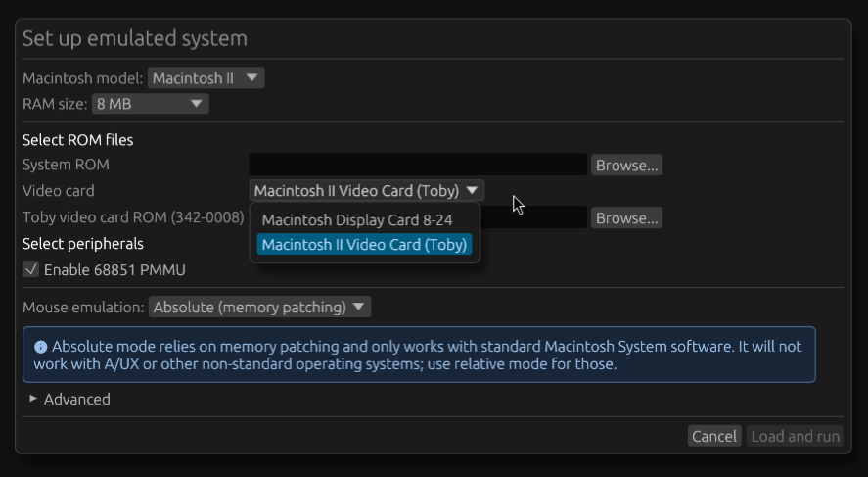Browse for the System ROM file
This screenshot has width=868, height=477.
click(626, 166)
